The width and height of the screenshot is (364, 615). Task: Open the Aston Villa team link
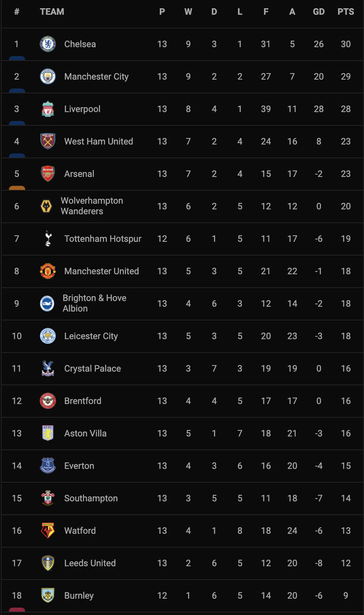click(x=85, y=433)
